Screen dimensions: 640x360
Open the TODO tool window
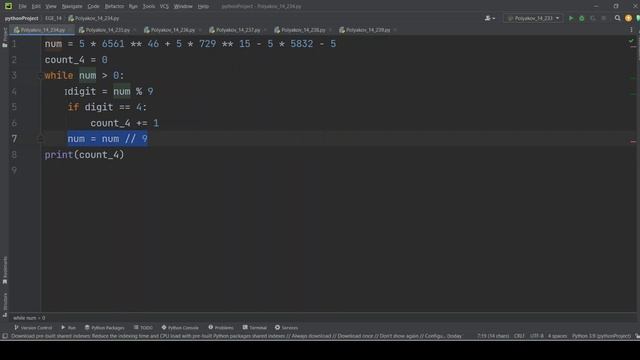click(143, 327)
